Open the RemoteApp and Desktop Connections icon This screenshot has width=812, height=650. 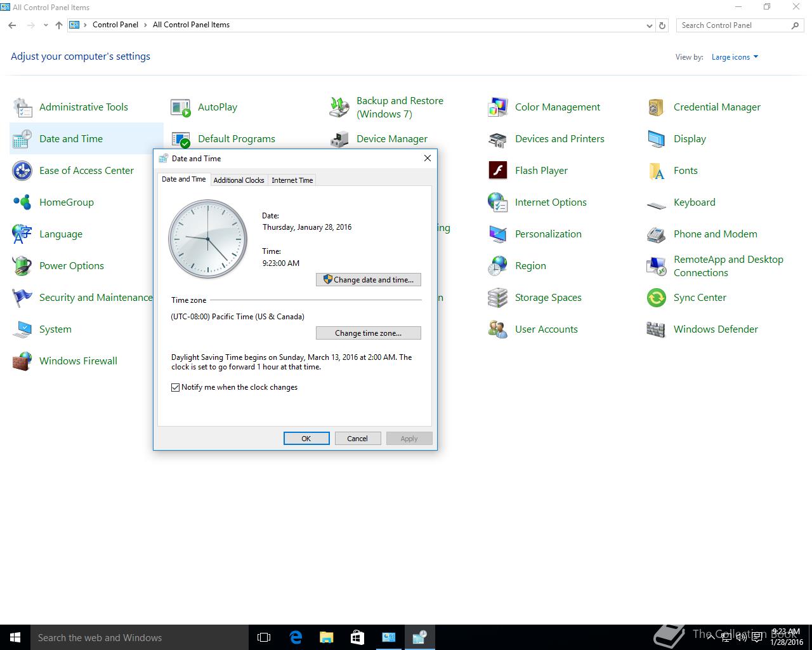pyautogui.click(x=657, y=266)
